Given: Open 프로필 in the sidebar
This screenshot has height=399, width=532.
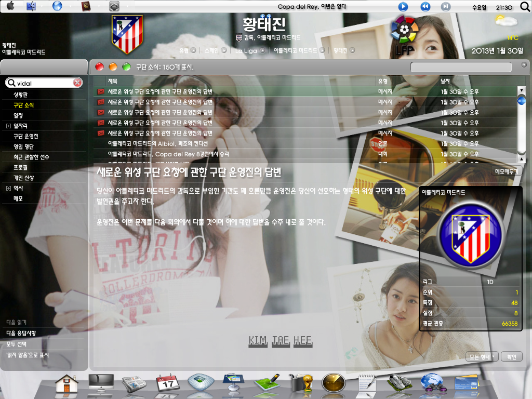Looking at the screenshot, I should [x=20, y=168].
